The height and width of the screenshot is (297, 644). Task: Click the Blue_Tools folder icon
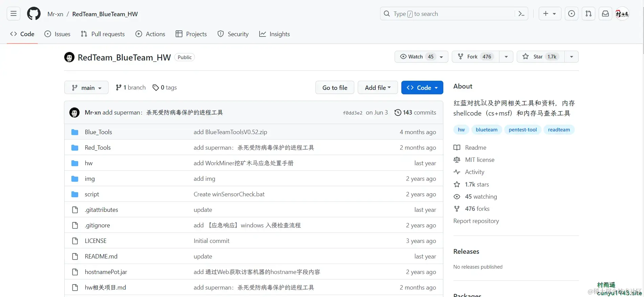coord(75,132)
